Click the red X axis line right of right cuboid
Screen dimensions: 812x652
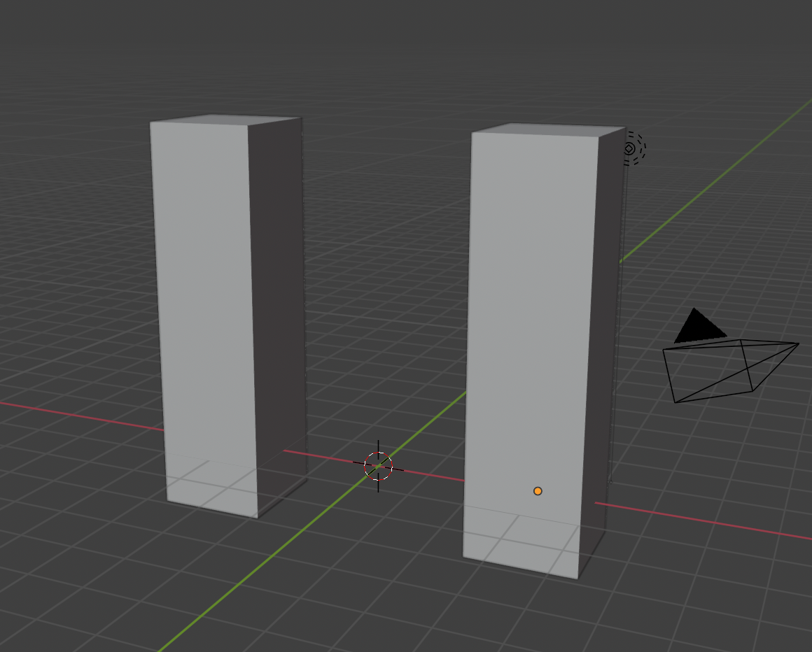pos(700,520)
